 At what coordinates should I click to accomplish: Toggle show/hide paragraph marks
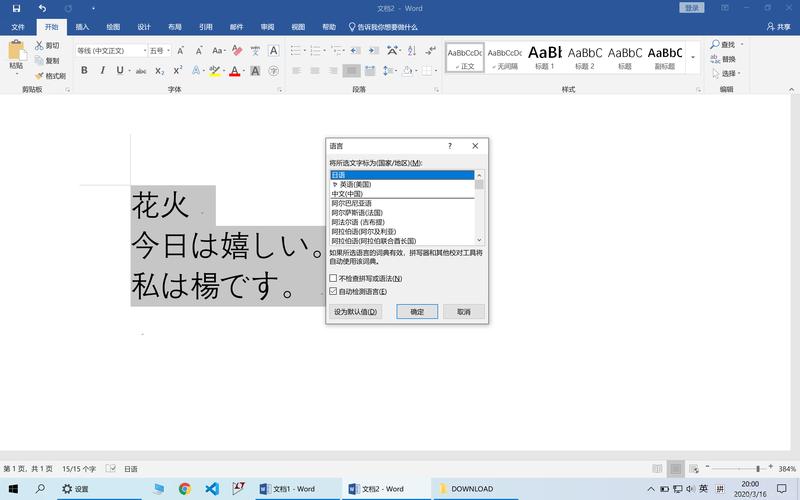coord(431,51)
